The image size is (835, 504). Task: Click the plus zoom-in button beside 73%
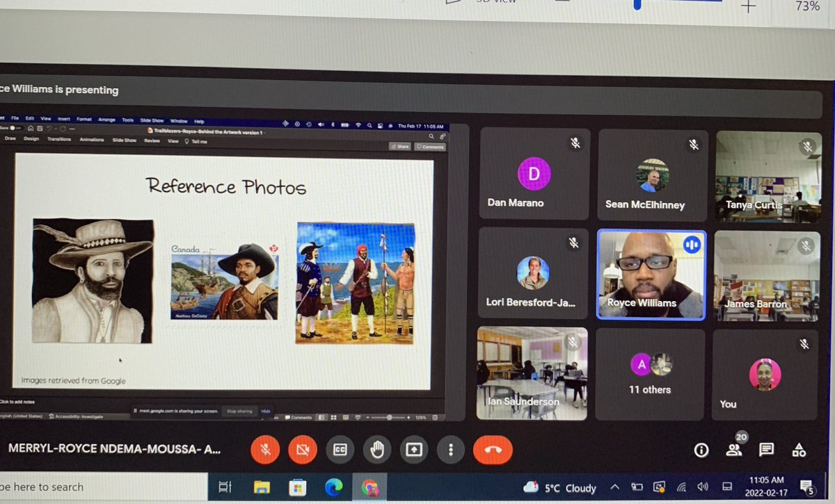click(x=748, y=7)
